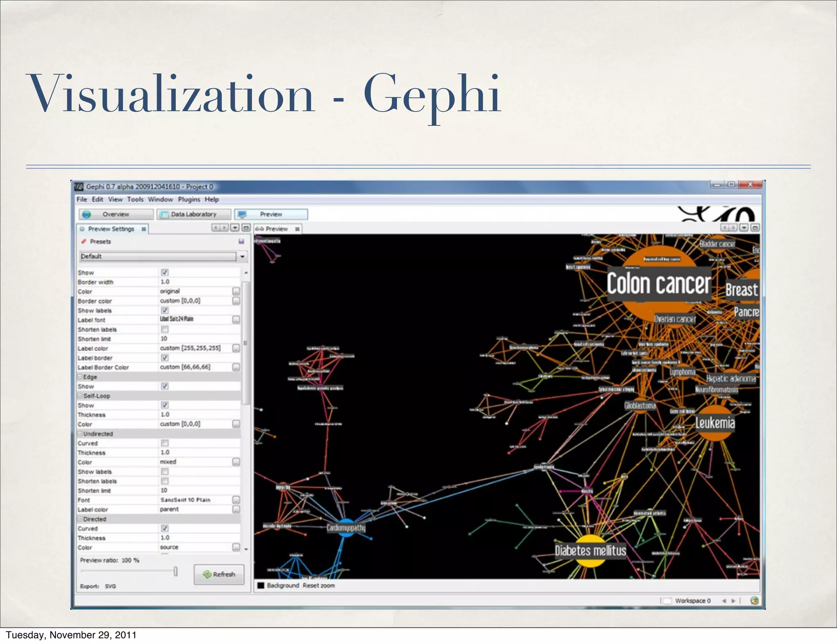Collapse the Directed section

click(81, 519)
